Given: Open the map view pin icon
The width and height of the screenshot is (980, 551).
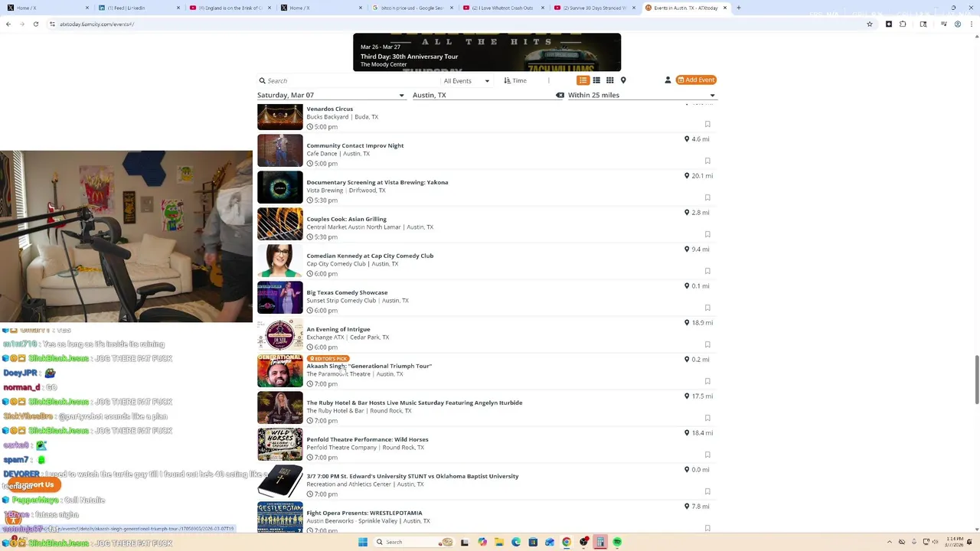Looking at the screenshot, I should (623, 80).
